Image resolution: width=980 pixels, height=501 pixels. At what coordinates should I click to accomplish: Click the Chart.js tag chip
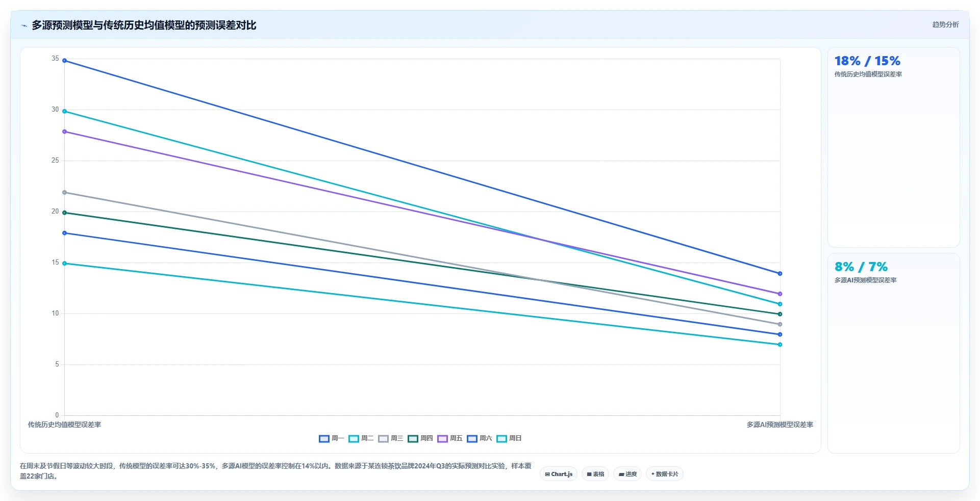click(x=559, y=474)
